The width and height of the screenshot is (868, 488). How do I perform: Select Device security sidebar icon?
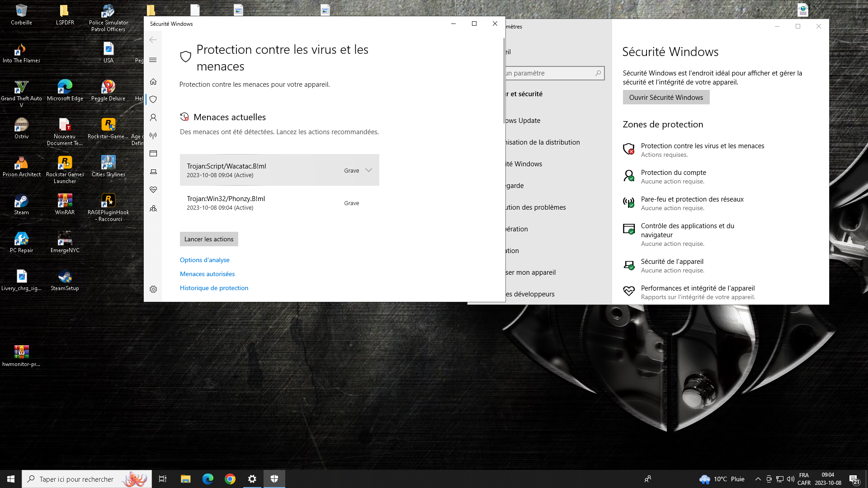pos(153,172)
